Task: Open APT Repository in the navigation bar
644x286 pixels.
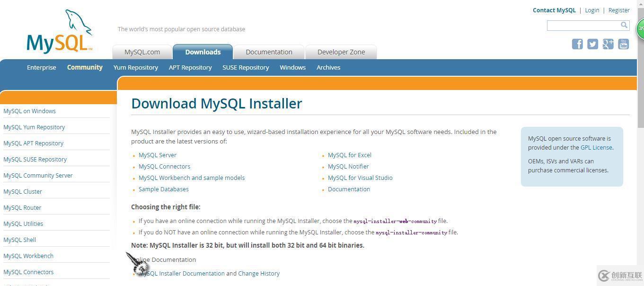Action: (190, 67)
